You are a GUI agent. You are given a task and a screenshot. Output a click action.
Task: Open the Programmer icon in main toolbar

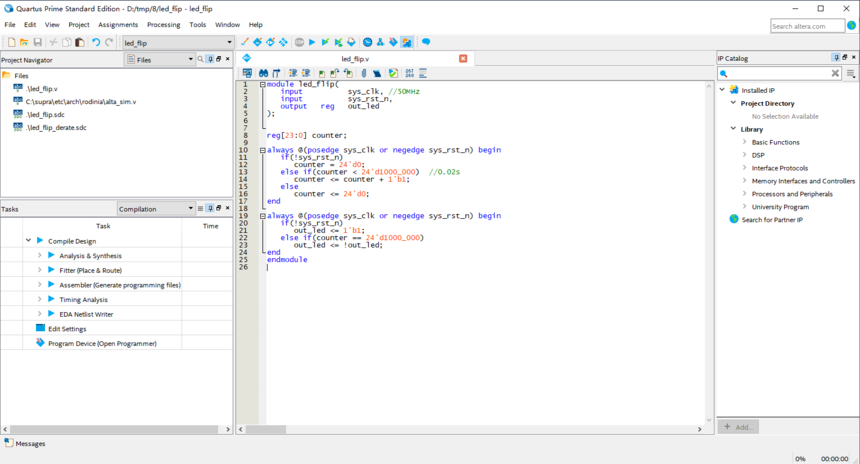[393, 42]
